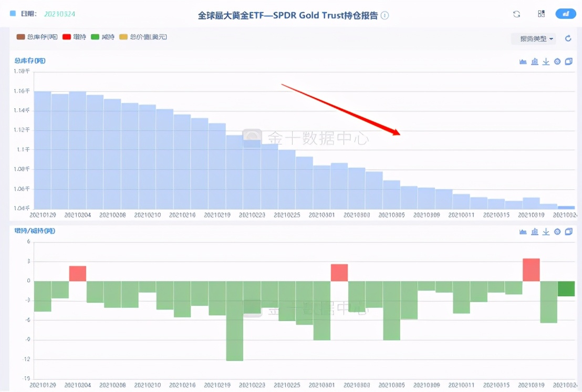
Task: Switch the 总库存 chart to area view
Action: 523,61
